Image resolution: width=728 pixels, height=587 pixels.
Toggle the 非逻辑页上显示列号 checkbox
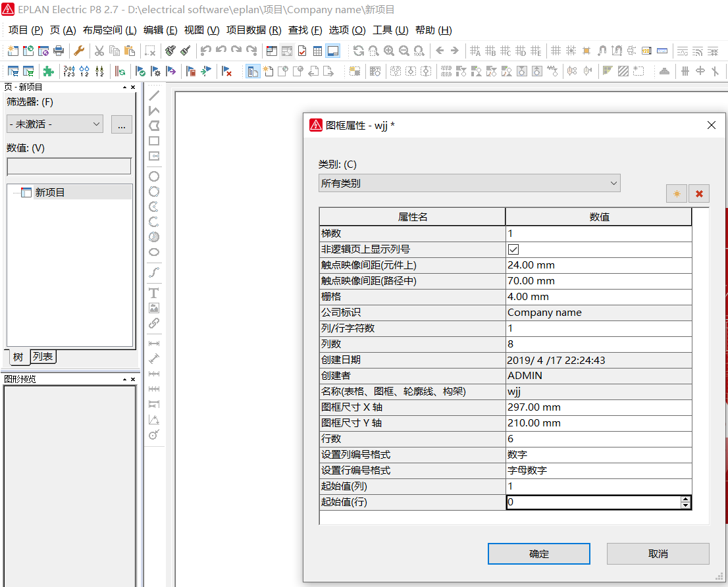[x=513, y=249]
